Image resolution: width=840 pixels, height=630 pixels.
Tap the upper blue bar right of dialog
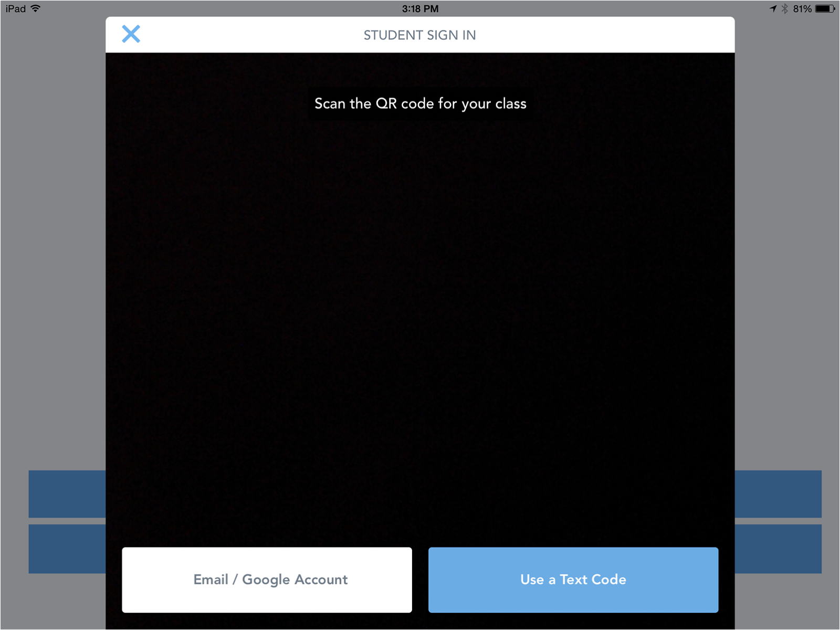tap(778, 494)
